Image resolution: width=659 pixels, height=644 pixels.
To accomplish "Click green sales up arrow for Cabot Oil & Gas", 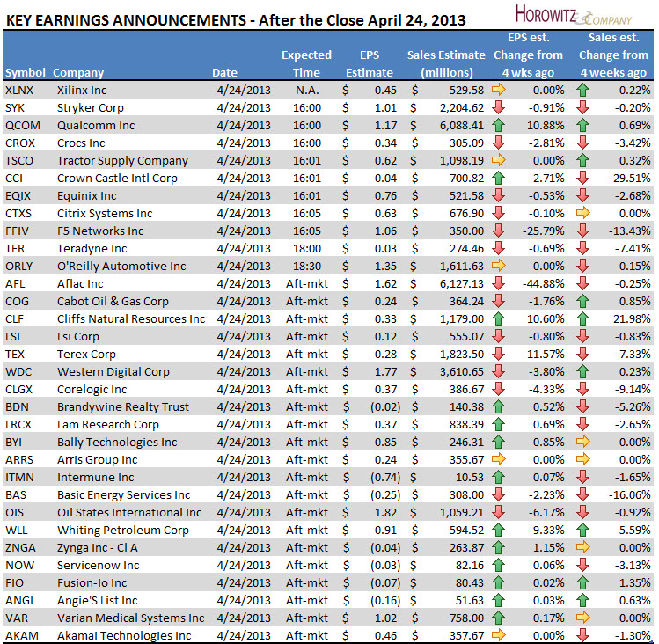I will pyautogui.click(x=583, y=302).
